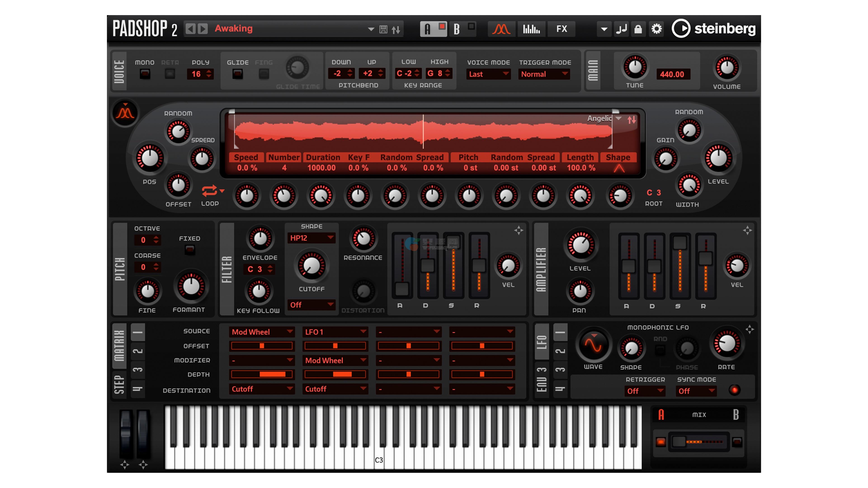Click the preset import/export arrows icon
Viewport: 868px width, 488px height.
pos(396,30)
